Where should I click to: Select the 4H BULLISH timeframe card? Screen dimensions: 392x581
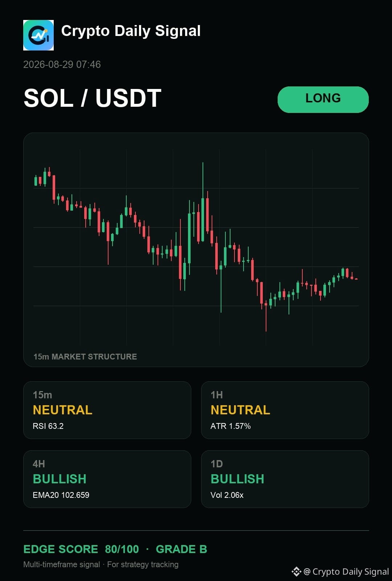tap(107, 479)
